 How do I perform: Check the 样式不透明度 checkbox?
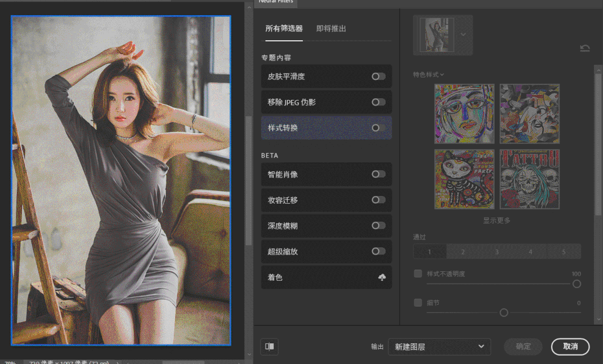click(x=417, y=274)
